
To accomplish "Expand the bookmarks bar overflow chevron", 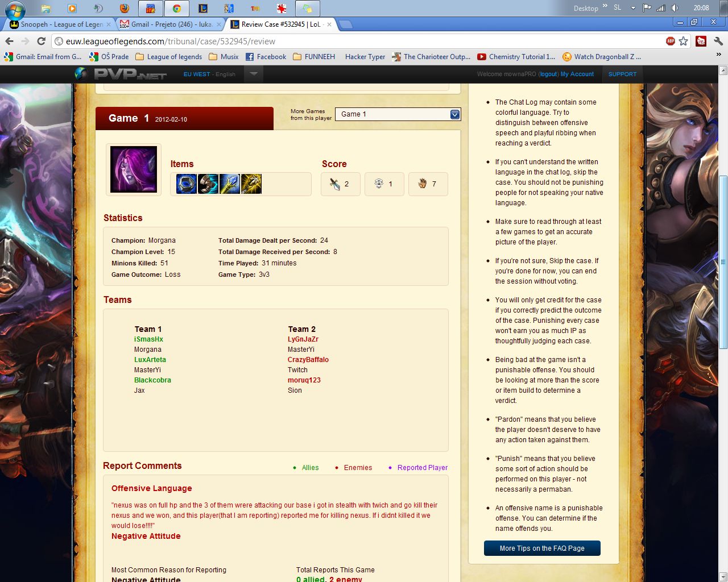I will [718, 55].
